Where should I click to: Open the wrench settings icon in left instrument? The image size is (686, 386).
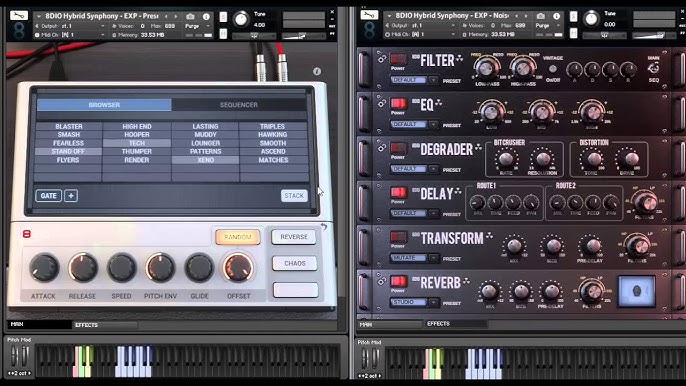click(x=19, y=16)
